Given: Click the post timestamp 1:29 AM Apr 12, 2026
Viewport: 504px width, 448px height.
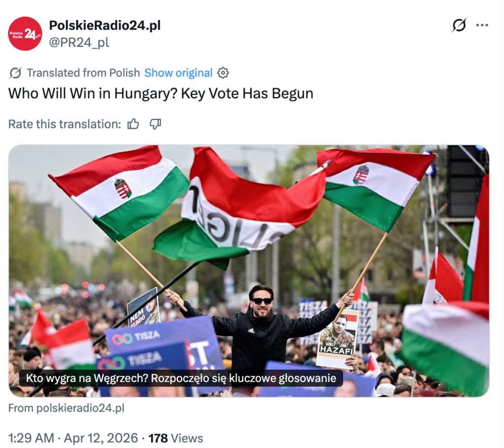Looking at the screenshot, I should [73, 438].
